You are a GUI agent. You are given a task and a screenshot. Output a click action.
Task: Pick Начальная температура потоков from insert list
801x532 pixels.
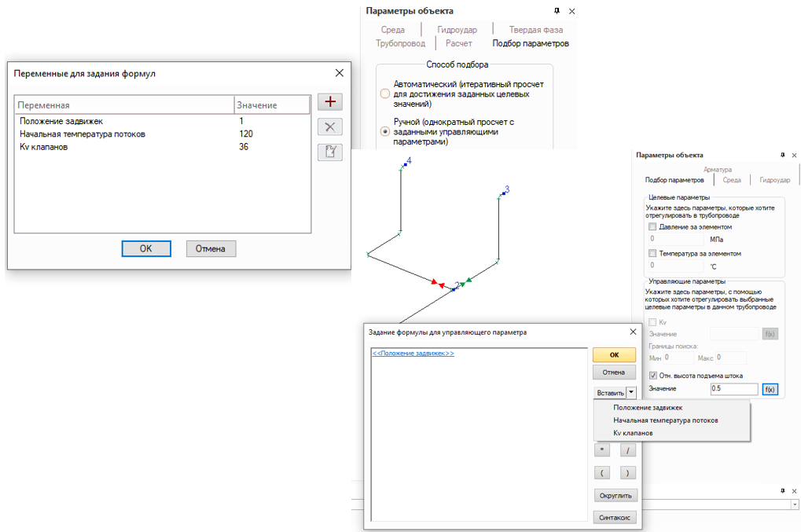click(665, 420)
